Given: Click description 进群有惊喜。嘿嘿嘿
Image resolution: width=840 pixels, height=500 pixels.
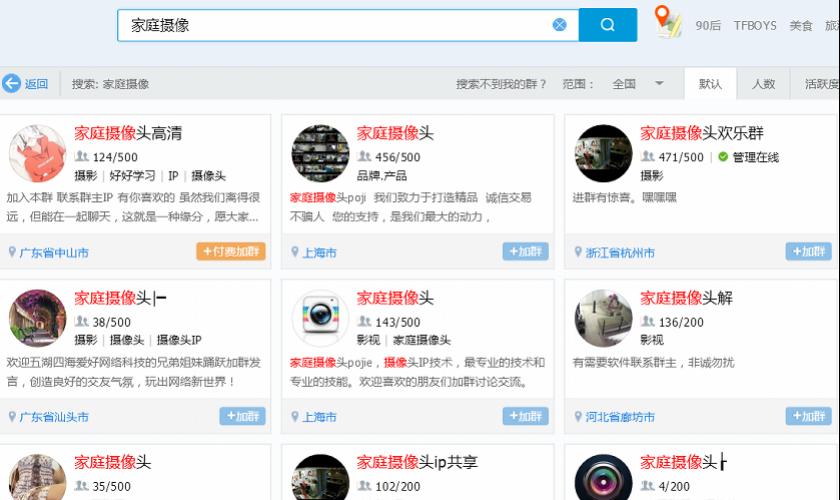Looking at the screenshot, I should [x=625, y=197].
